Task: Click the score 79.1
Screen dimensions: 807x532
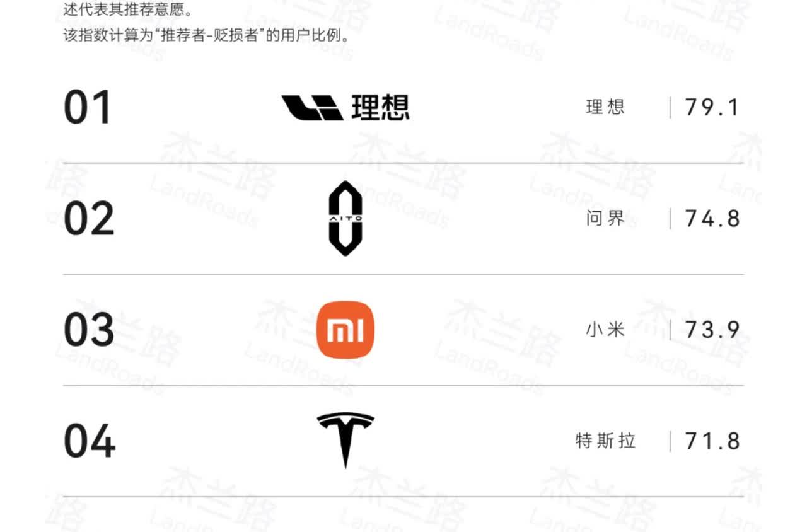Action: coord(712,108)
